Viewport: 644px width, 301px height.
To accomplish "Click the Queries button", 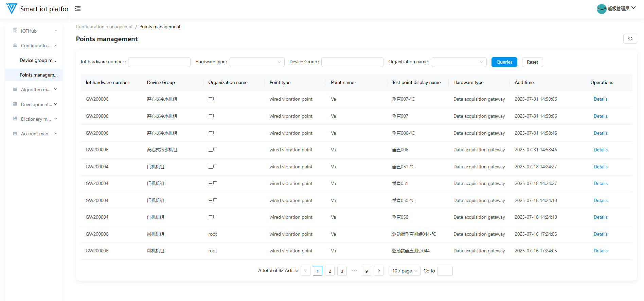I will (504, 62).
